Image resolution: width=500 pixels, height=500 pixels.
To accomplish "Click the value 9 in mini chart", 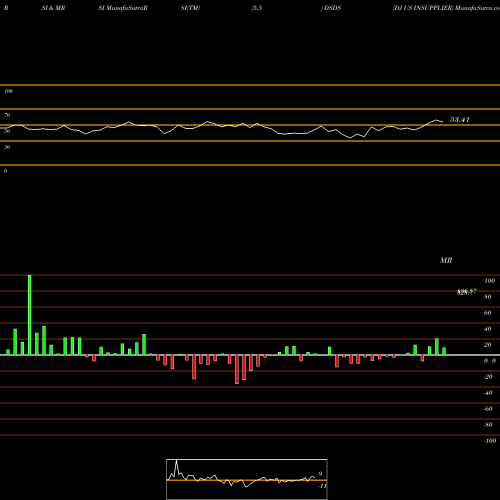I will [320, 474].
